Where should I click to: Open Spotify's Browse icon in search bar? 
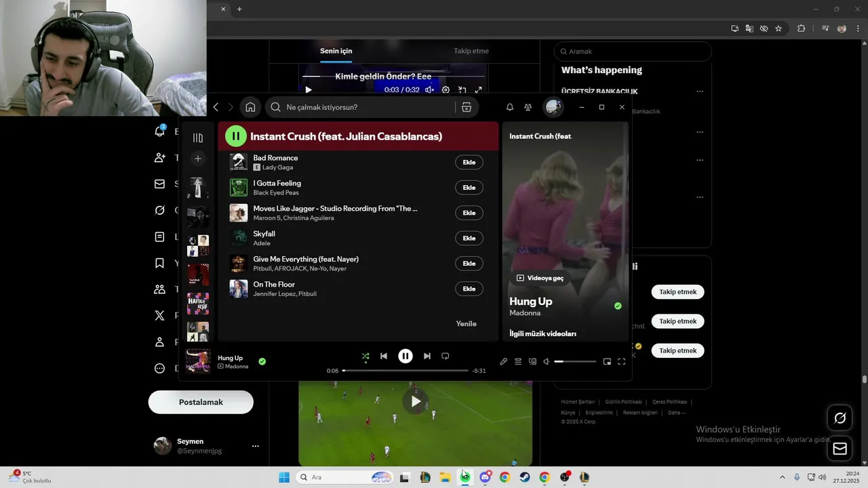(x=467, y=107)
